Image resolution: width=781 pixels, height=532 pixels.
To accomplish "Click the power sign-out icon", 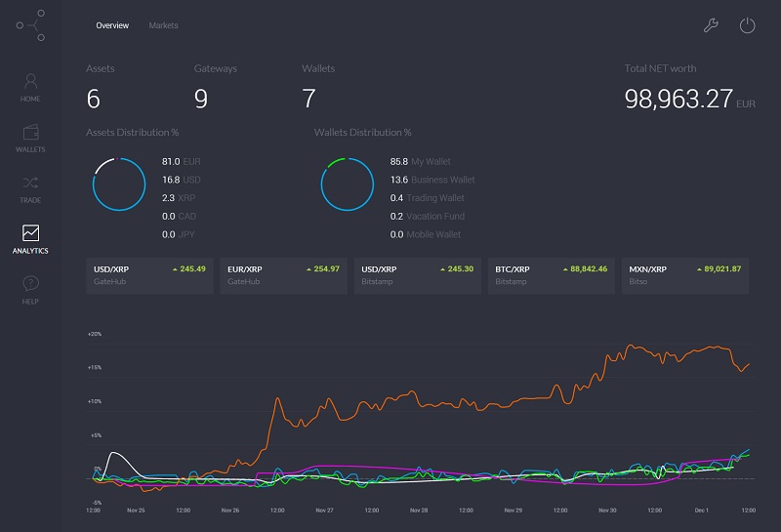I will (x=747, y=25).
